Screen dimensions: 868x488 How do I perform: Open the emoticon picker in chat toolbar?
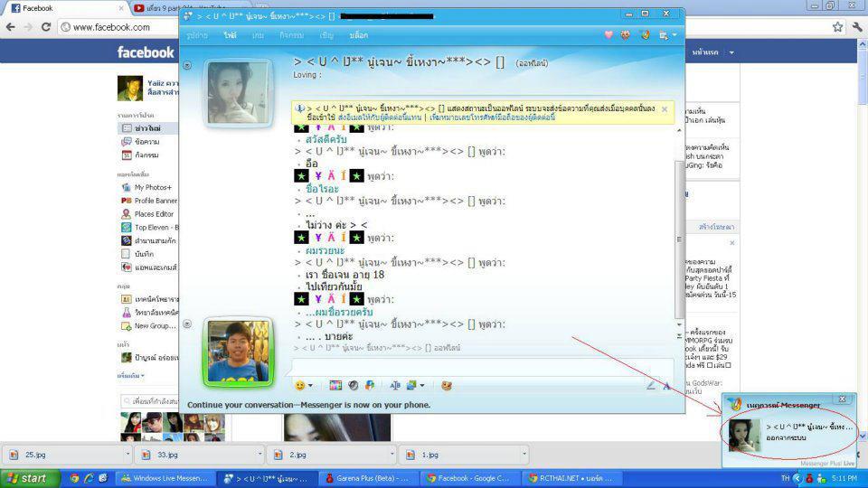click(x=298, y=386)
